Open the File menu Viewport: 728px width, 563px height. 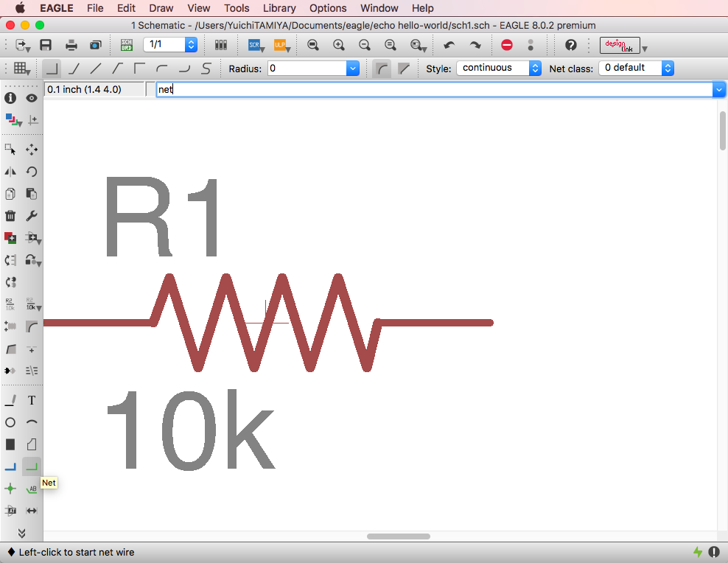tap(95, 8)
